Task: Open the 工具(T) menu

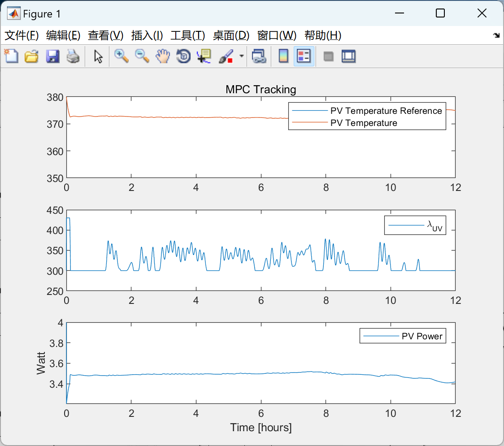Action: click(x=188, y=35)
